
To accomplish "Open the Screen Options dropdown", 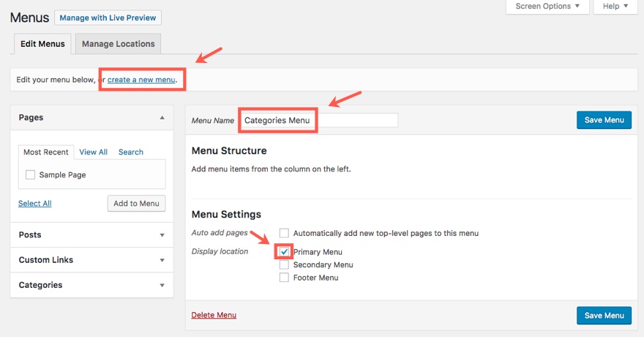I will tap(547, 6).
